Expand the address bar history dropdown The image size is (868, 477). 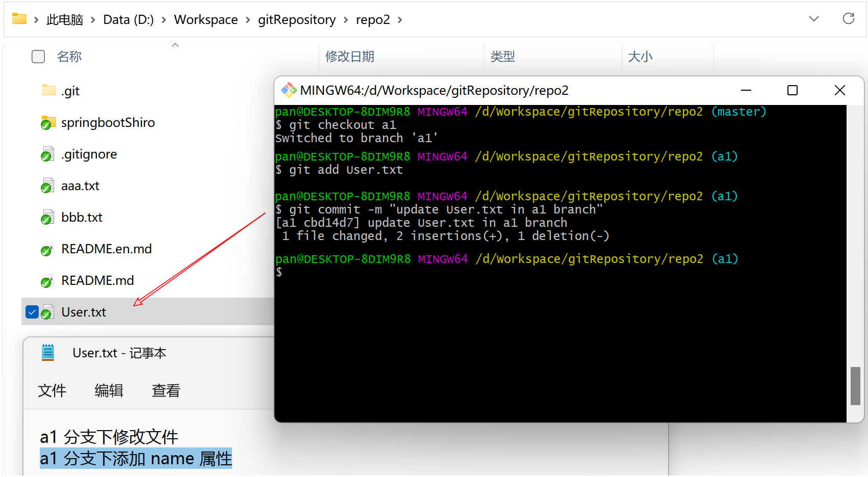coord(813,19)
